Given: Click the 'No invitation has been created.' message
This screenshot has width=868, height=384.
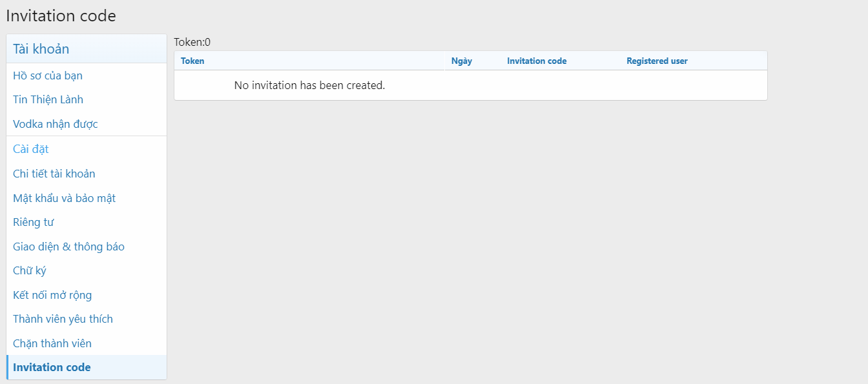Looking at the screenshot, I should tap(309, 85).
